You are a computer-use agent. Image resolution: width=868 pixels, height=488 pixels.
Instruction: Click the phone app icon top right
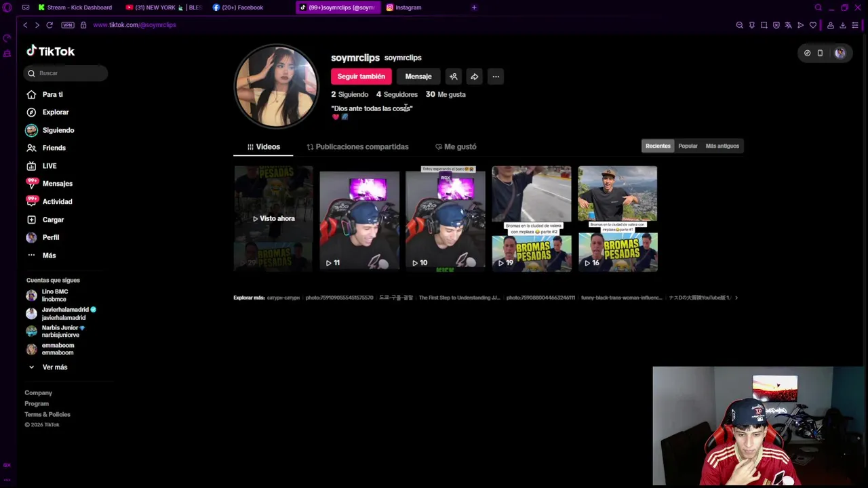pyautogui.click(x=820, y=53)
